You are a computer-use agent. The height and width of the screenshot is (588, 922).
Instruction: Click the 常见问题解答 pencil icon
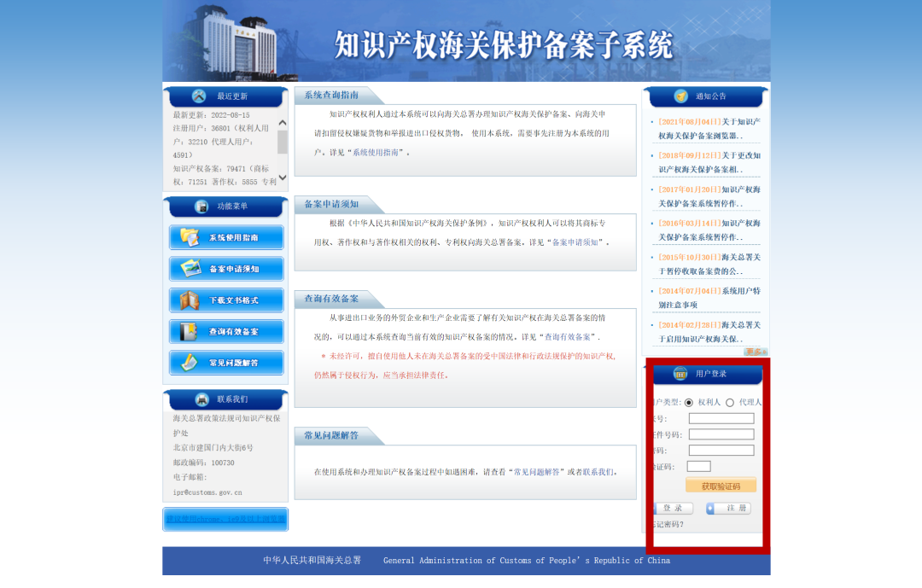190,363
